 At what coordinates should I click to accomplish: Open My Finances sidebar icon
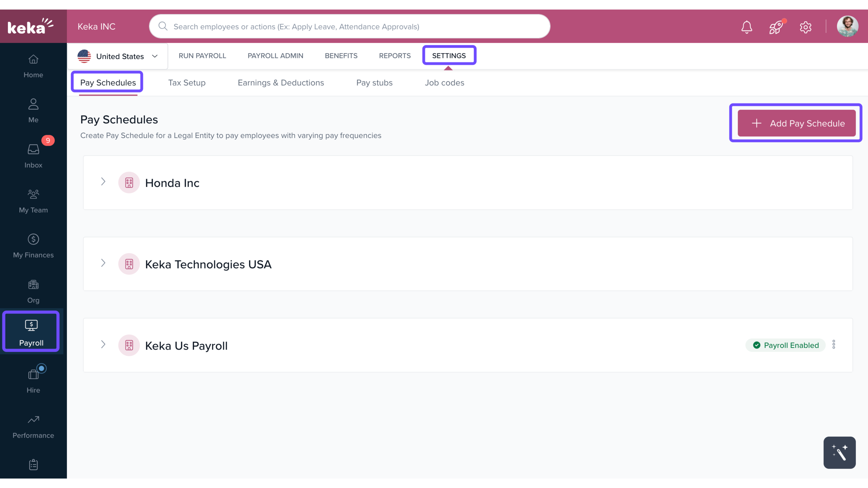33,246
